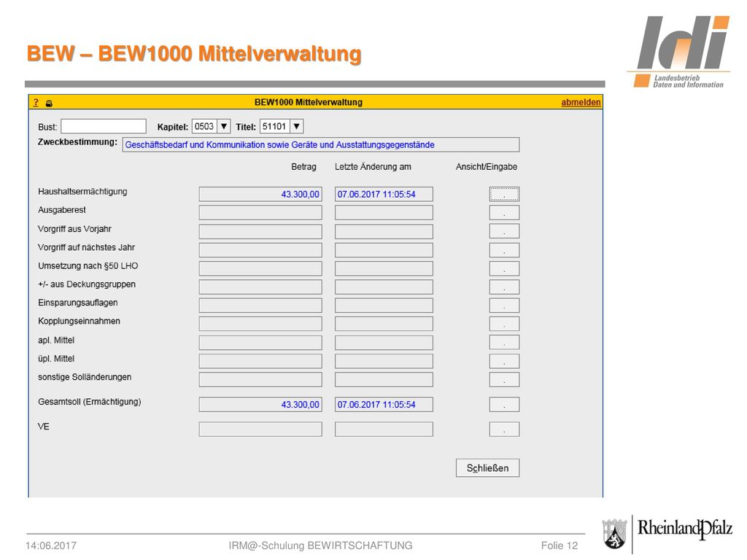This screenshot has height=560, width=747.
Task: Click the Ausgaberest Betrag field
Action: coord(260,212)
